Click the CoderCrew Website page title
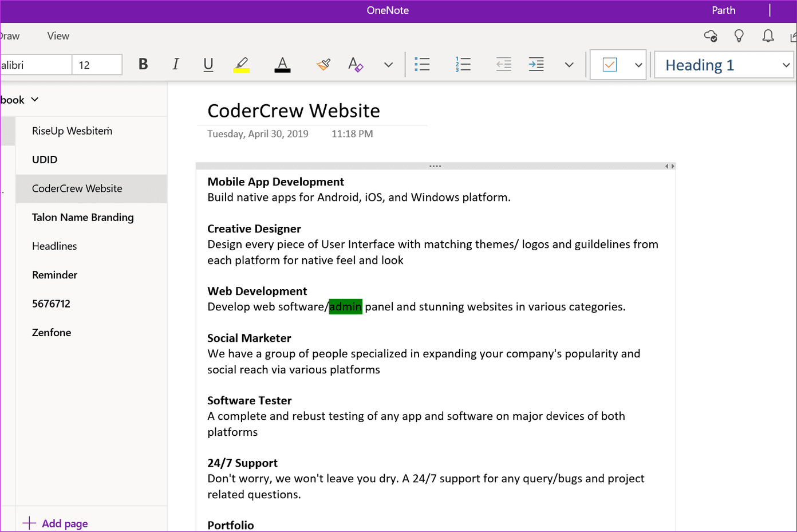 (x=294, y=111)
